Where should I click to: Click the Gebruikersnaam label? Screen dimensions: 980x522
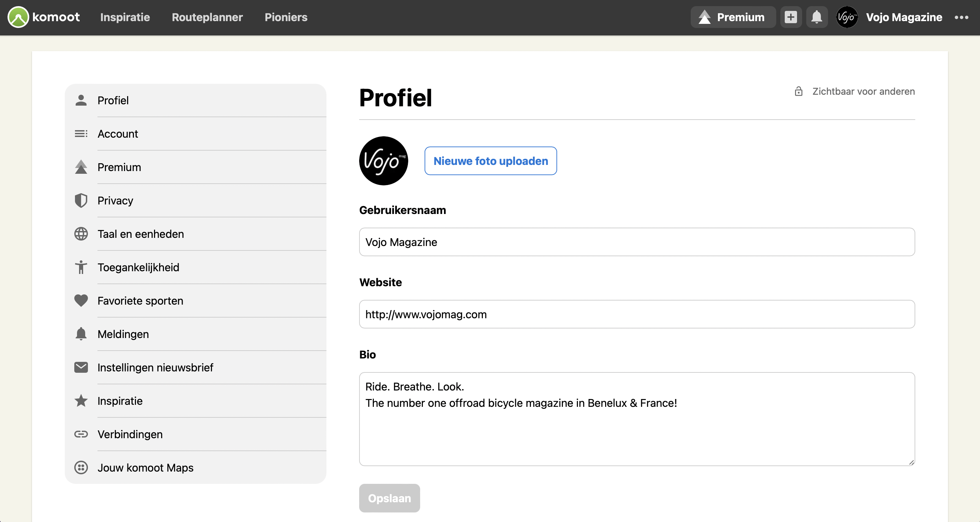(x=402, y=210)
